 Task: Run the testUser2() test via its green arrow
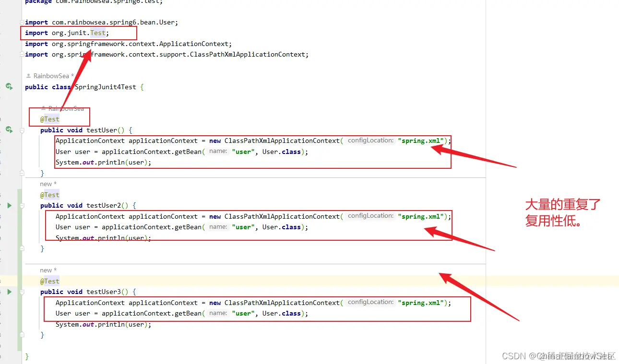pyautogui.click(x=9, y=205)
